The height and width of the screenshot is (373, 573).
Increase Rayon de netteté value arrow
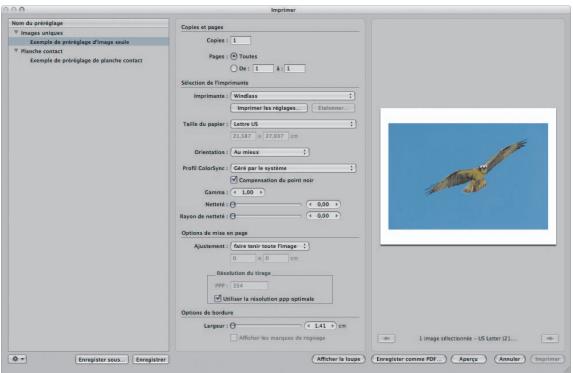click(x=337, y=216)
